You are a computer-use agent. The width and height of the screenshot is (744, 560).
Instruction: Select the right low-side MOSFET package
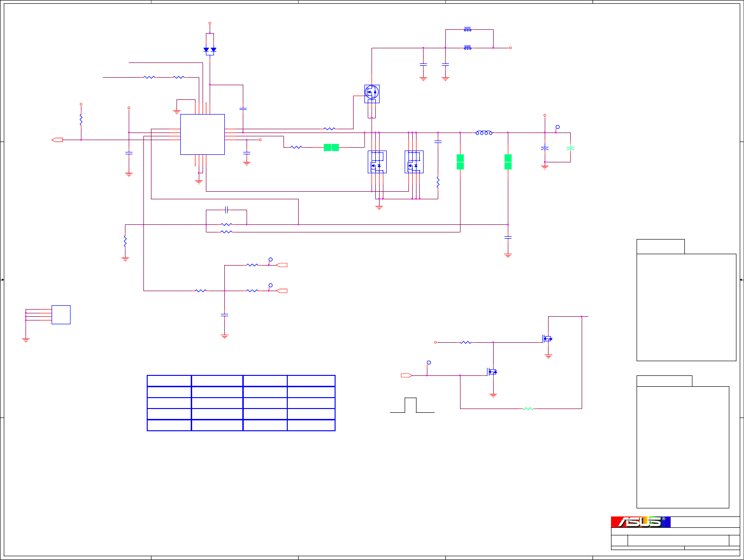coord(414,162)
